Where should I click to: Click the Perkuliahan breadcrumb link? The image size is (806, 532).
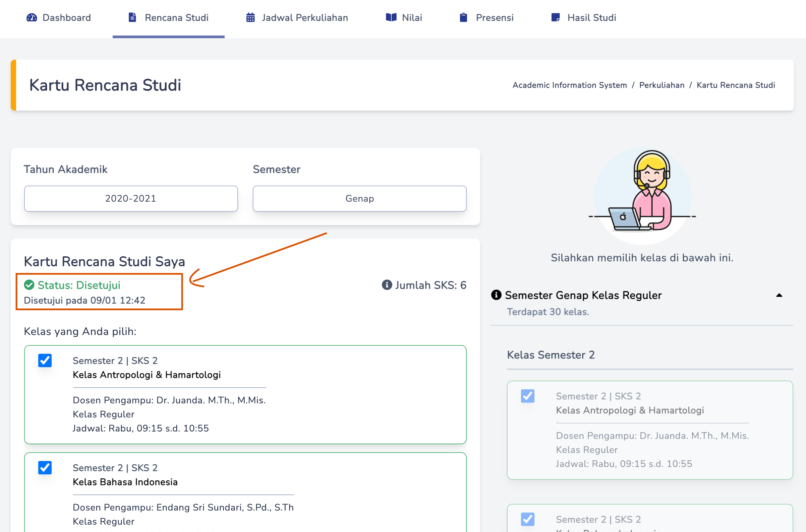(662, 85)
